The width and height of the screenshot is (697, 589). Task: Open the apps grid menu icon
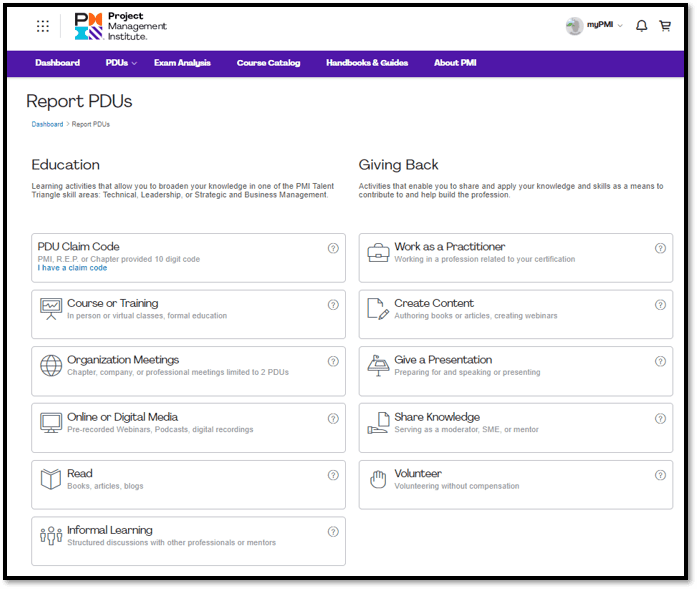point(43,26)
